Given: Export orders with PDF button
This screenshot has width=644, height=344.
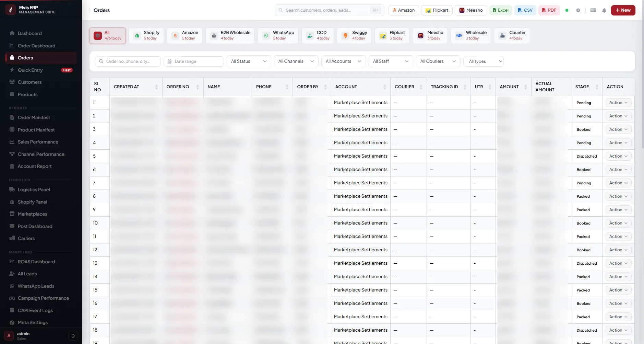Looking at the screenshot, I should (549, 10).
